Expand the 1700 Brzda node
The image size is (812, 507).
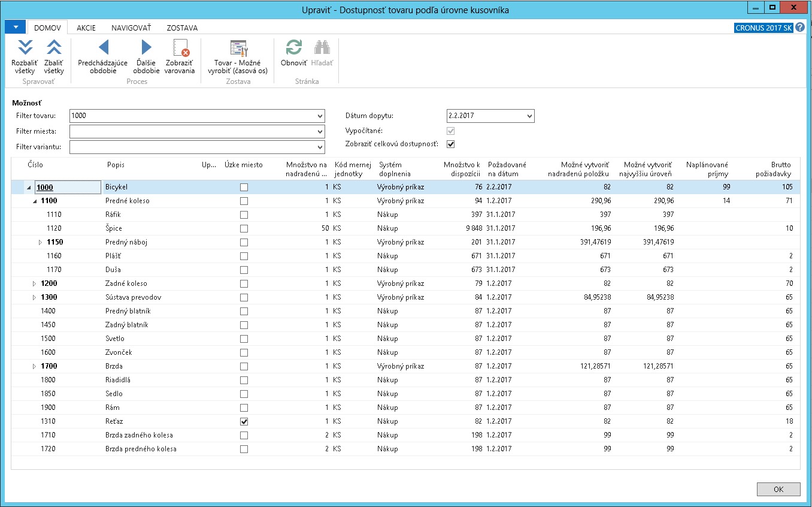pyautogui.click(x=34, y=366)
